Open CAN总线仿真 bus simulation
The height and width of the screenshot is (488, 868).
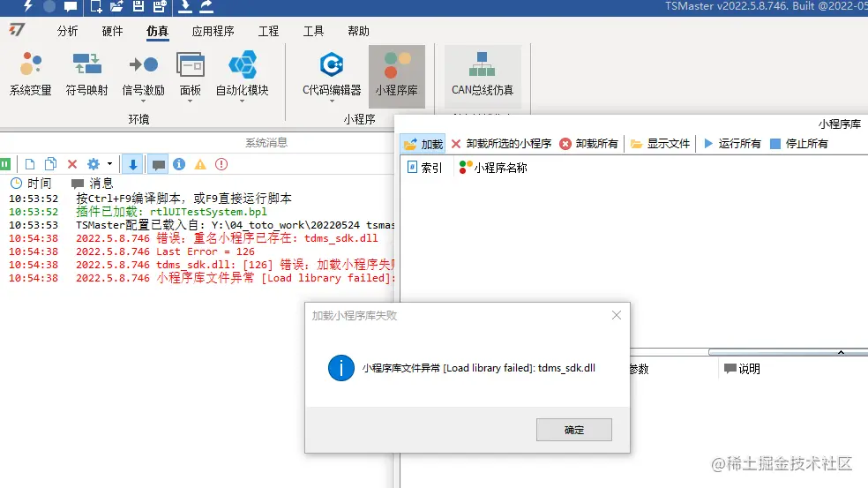[x=483, y=76]
